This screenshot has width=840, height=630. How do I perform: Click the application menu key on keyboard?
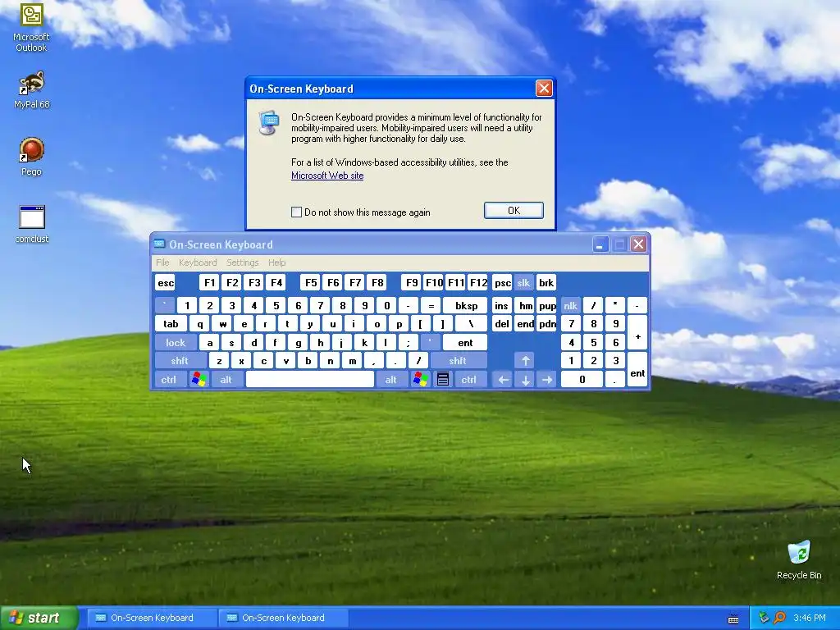[x=442, y=379]
